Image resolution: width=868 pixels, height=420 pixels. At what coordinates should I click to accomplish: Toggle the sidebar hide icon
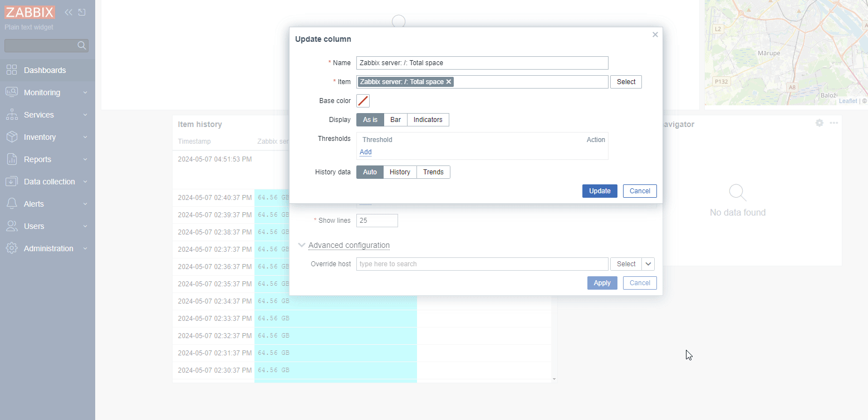(82, 12)
